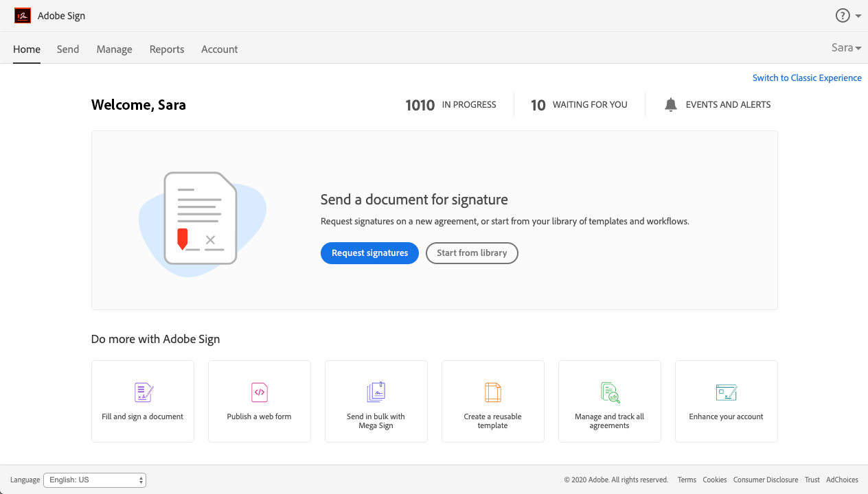
Task: Click the Mega Sign bulk send icon
Action: point(376,392)
